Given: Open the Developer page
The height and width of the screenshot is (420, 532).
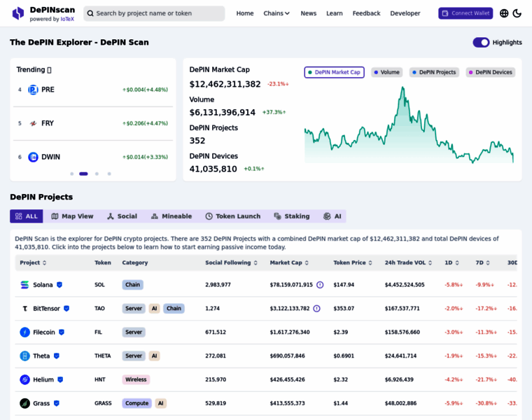Looking at the screenshot, I should [405, 13].
